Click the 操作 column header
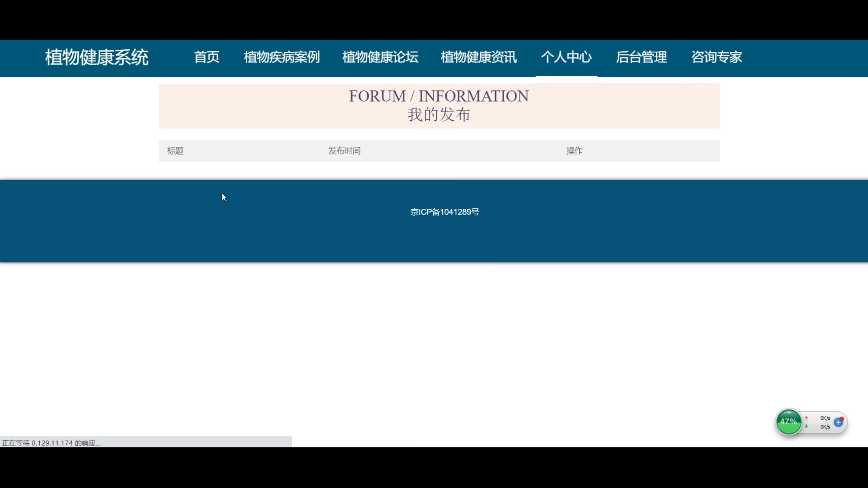Image resolution: width=868 pixels, height=488 pixels. pos(574,151)
